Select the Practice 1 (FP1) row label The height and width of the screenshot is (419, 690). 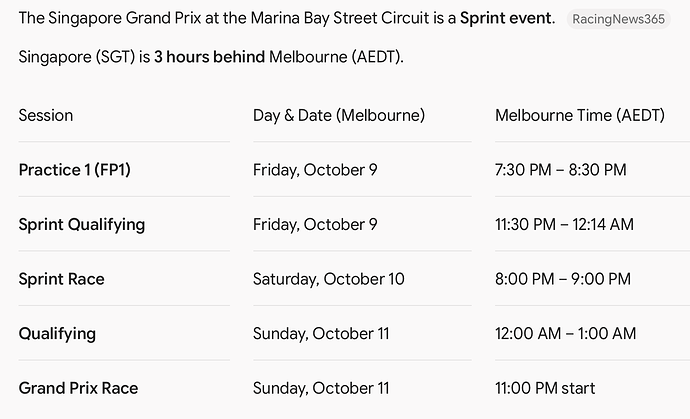coord(74,170)
